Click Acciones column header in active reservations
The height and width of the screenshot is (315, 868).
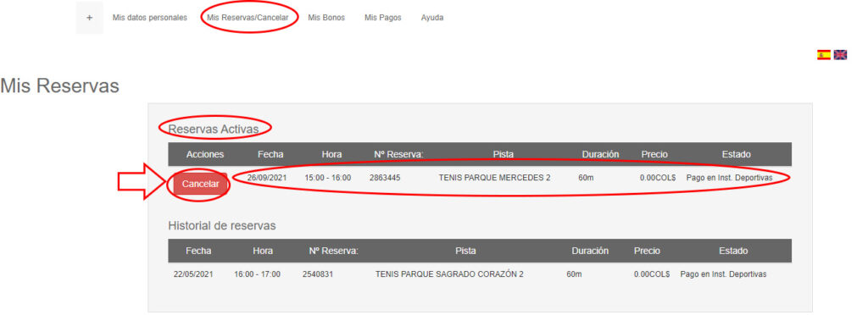coord(205,154)
